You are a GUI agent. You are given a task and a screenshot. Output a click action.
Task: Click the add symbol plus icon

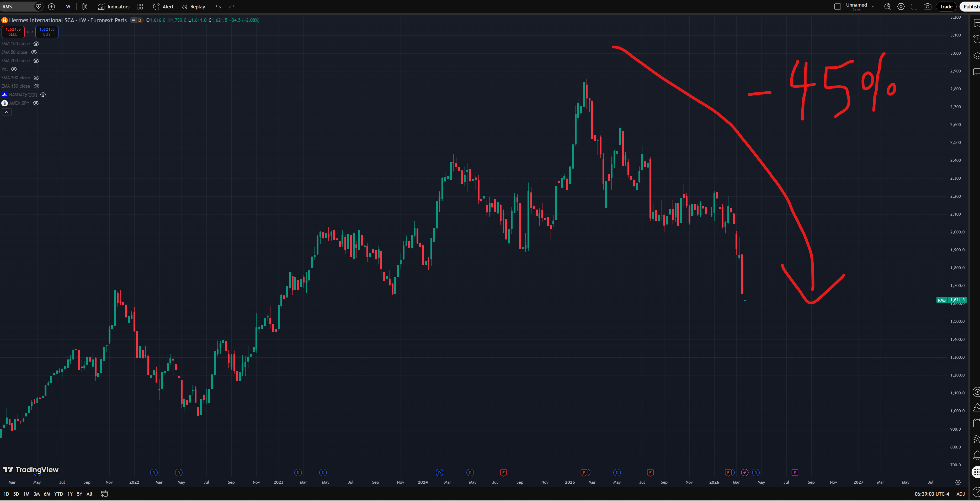(x=52, y=7)
